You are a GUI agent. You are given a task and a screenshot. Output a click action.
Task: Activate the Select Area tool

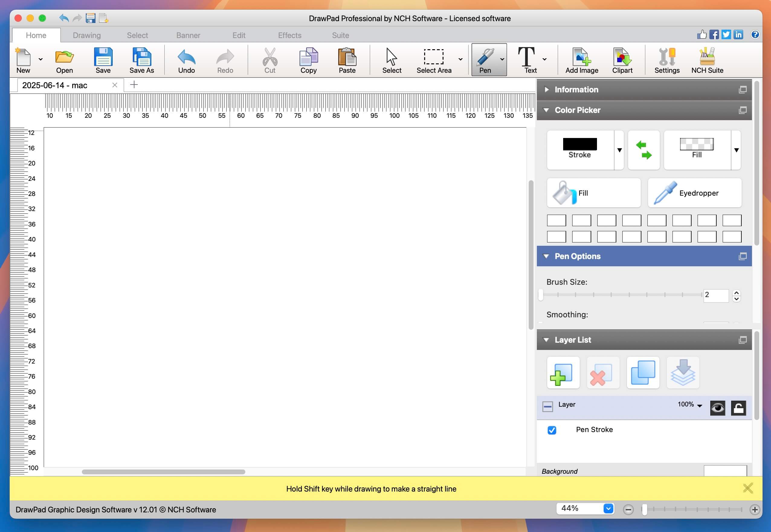pos(434,60)
